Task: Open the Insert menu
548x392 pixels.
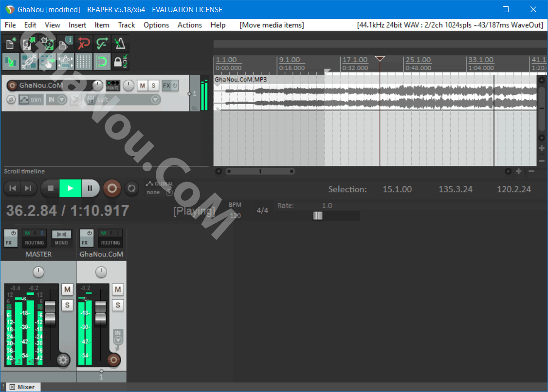Action: [x=77, y=25]
